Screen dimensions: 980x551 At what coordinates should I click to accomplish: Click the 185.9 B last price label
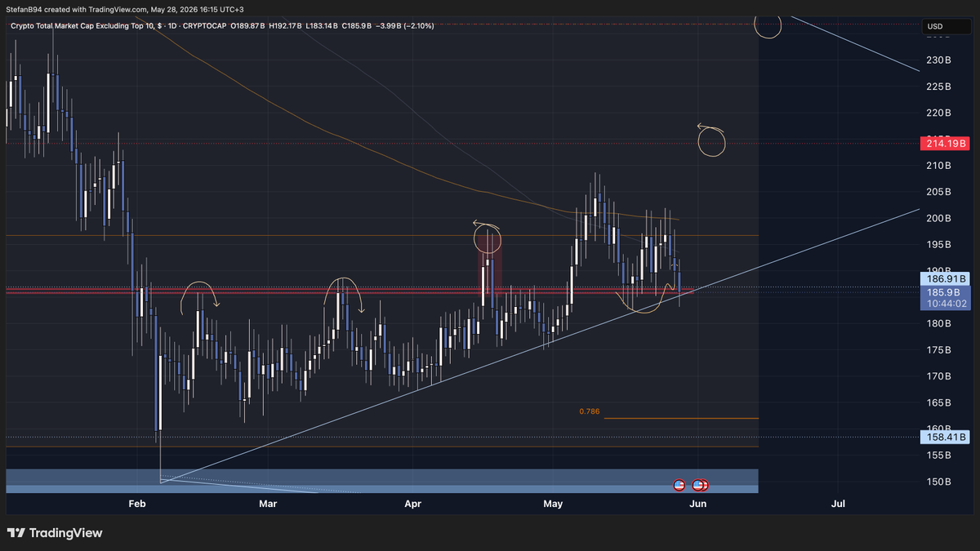coord(945,291)
